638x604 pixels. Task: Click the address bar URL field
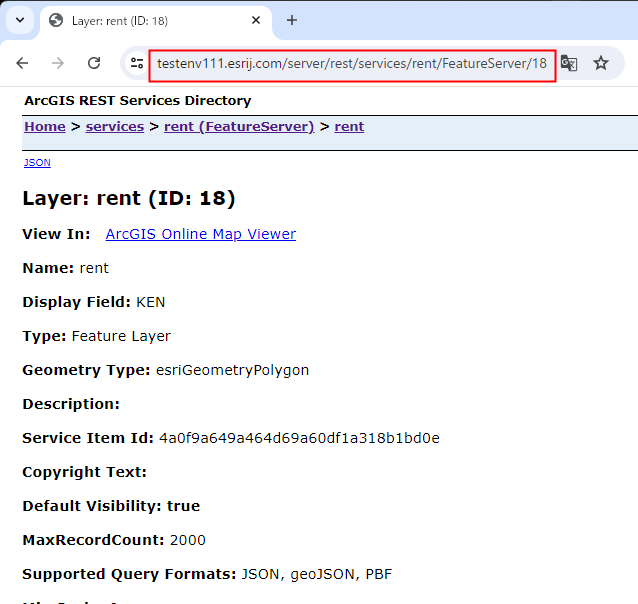[352, 63]
